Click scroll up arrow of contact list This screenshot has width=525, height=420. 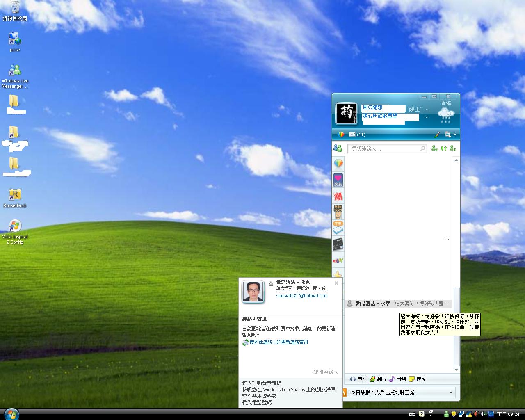coord(456,160)
